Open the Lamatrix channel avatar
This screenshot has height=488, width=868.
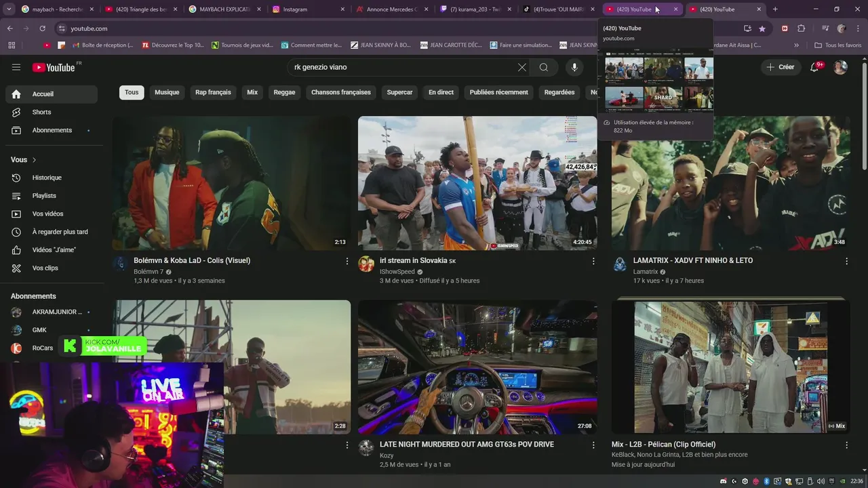coord(620,264)
